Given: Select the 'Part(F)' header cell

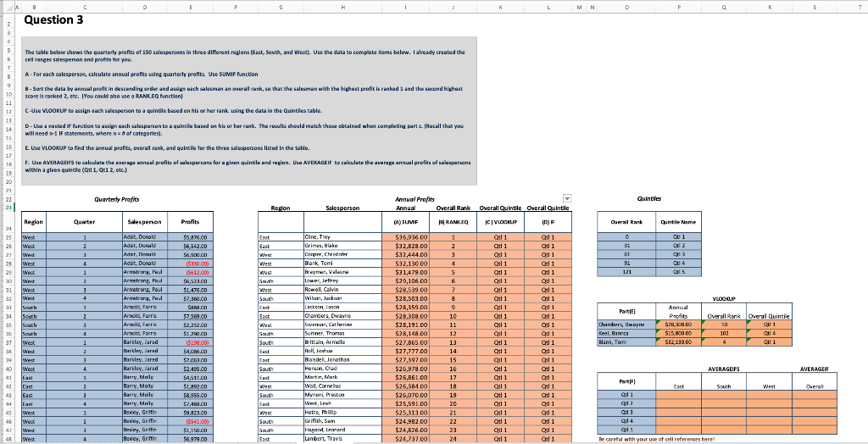Looking at the screenshot, I should [x=626, y=381].
